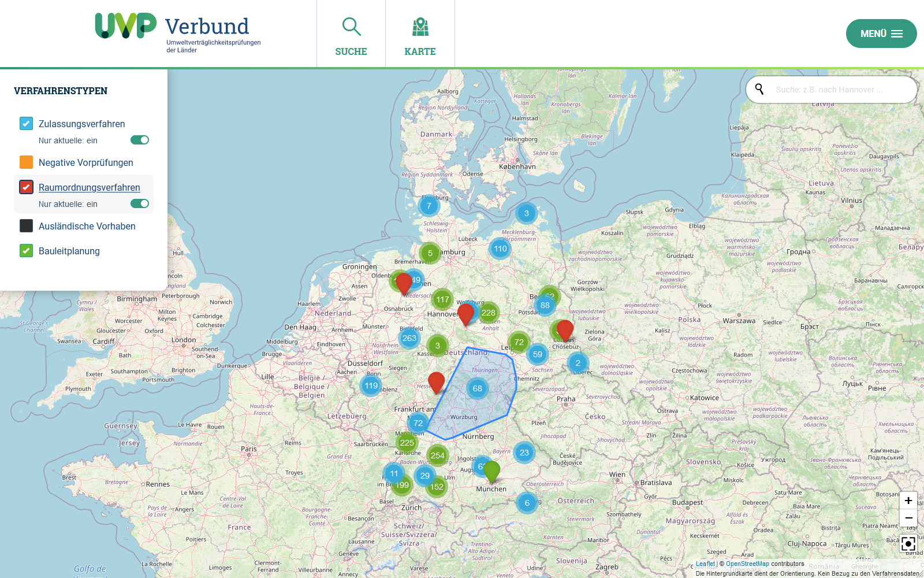This screenshot has height=578, width=924.
Task: Uncheck the Zulassungsverfahren checkbox
Action: [27, 124]
